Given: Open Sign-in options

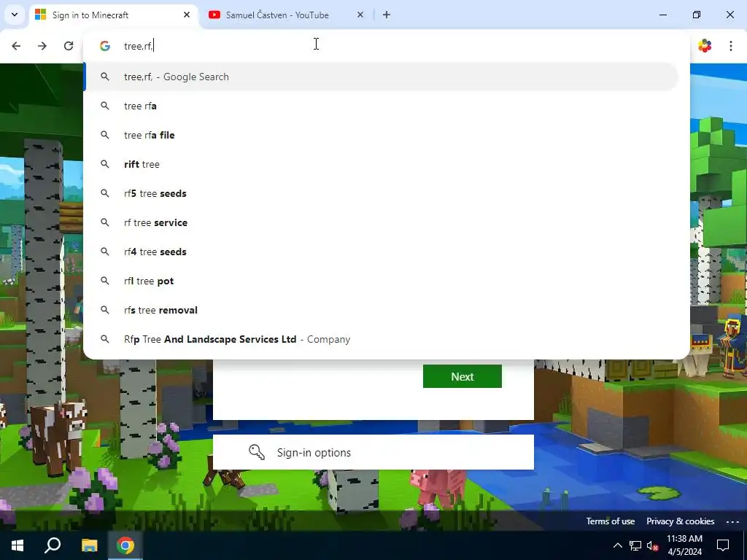Looking at the screenshot, I should [x=373, y=452].
